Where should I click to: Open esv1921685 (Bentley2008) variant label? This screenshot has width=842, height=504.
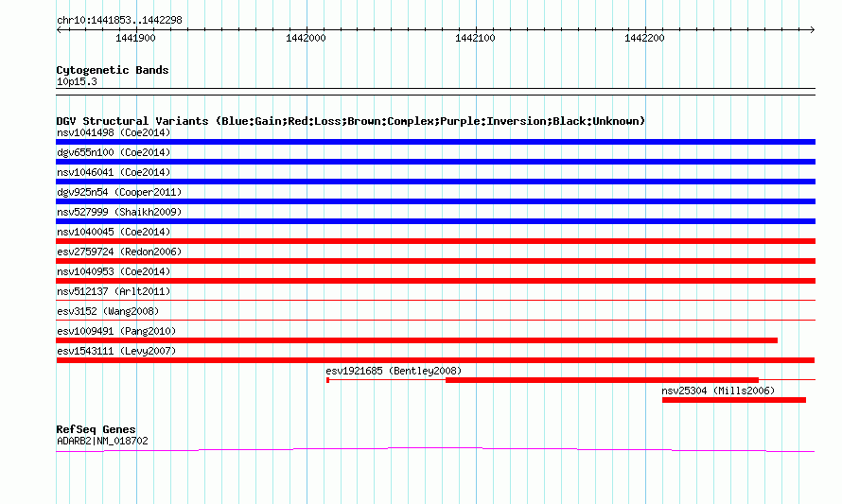[394, 371]
